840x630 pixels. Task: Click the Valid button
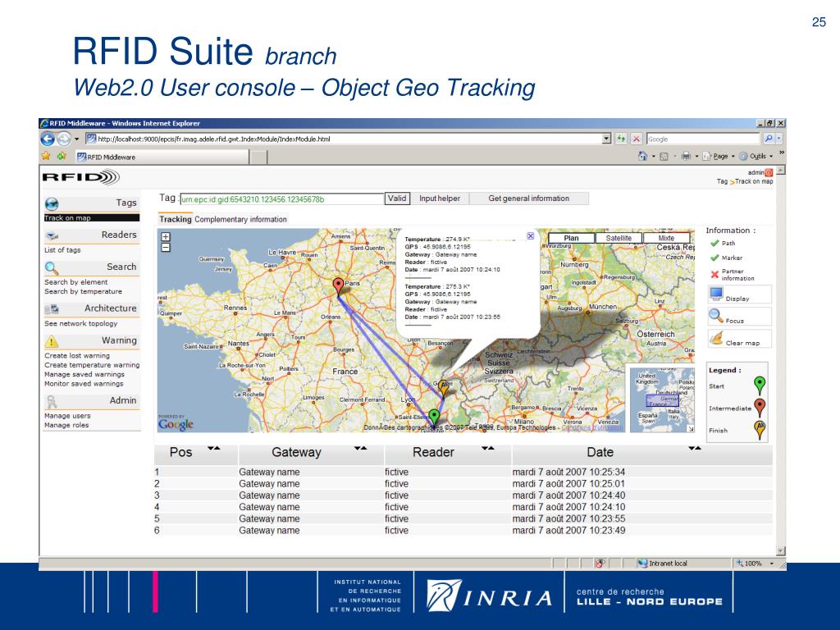[397, 199]
